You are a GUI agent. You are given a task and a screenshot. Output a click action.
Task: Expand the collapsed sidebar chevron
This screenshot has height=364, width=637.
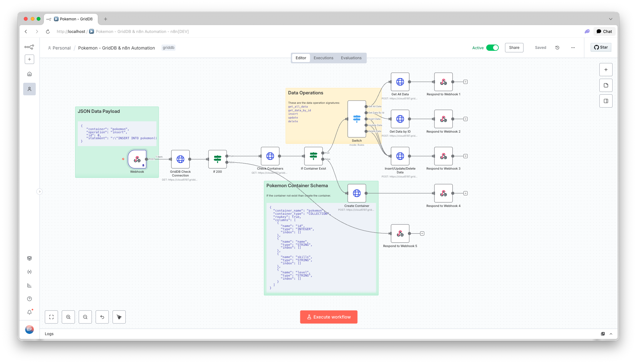click(39, 192)
